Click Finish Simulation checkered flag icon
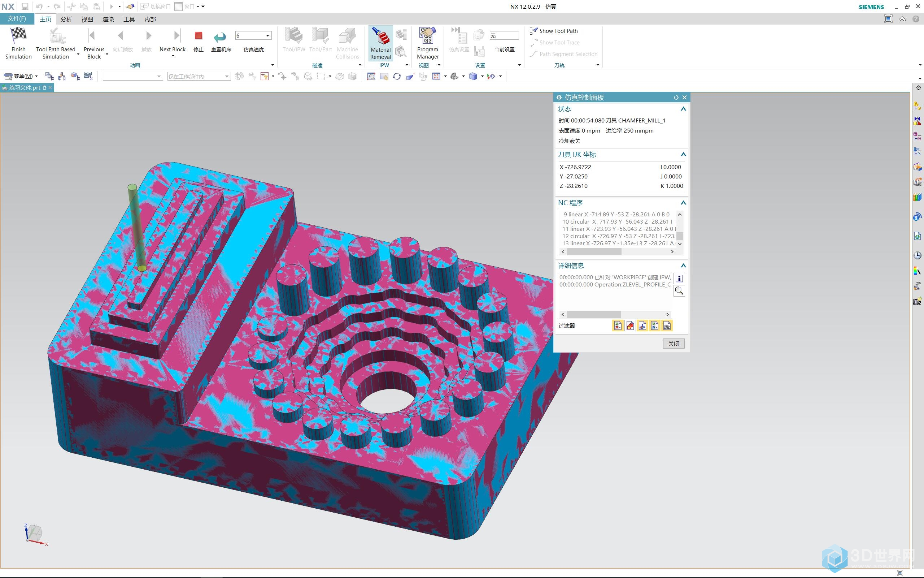 [18, 35]
